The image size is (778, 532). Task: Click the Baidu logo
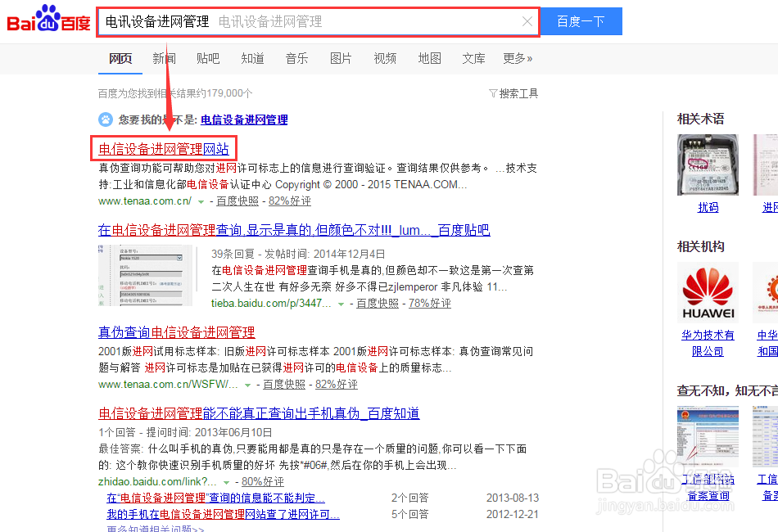(x=48, y=20)
